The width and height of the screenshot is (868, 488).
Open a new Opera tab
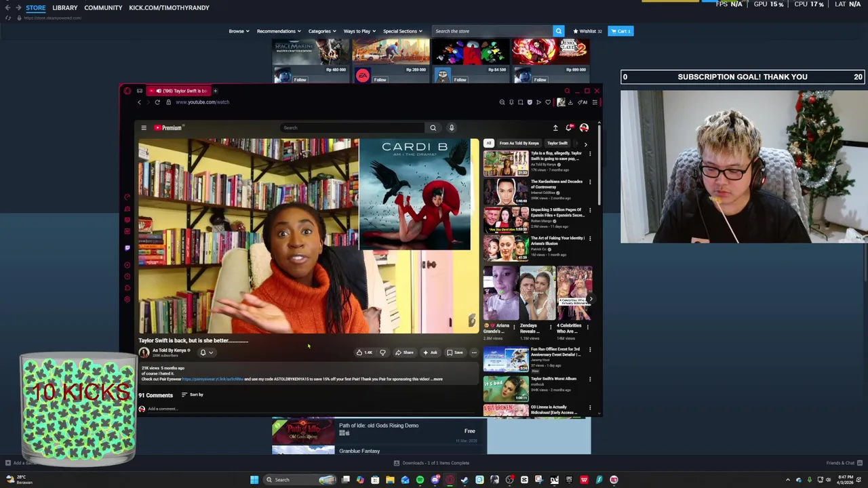click(215, 91)
